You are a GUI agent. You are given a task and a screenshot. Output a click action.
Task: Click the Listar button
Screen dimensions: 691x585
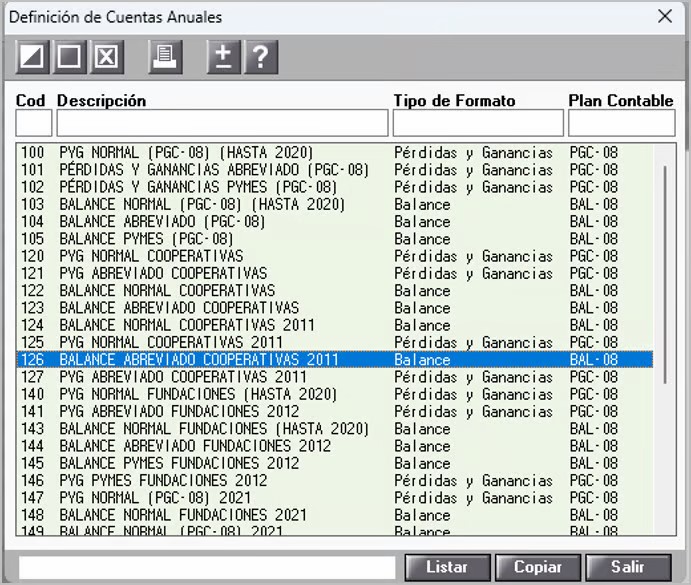coord(447,567)
